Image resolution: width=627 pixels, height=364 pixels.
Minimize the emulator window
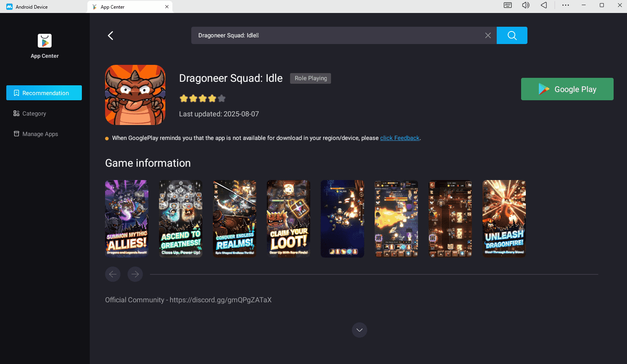pyautogui.click(x=584, y=6)
